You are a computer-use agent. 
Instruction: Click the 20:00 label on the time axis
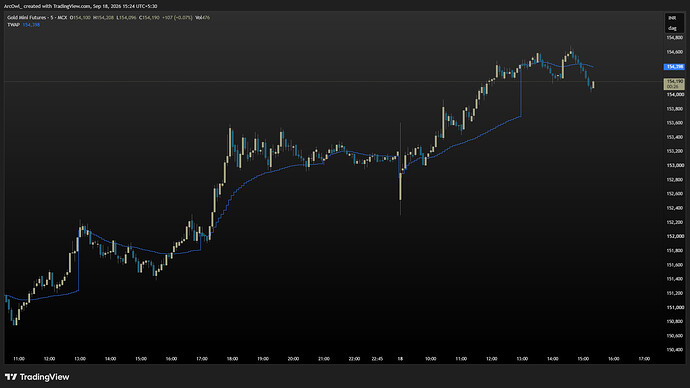click(x=293, y=359)
